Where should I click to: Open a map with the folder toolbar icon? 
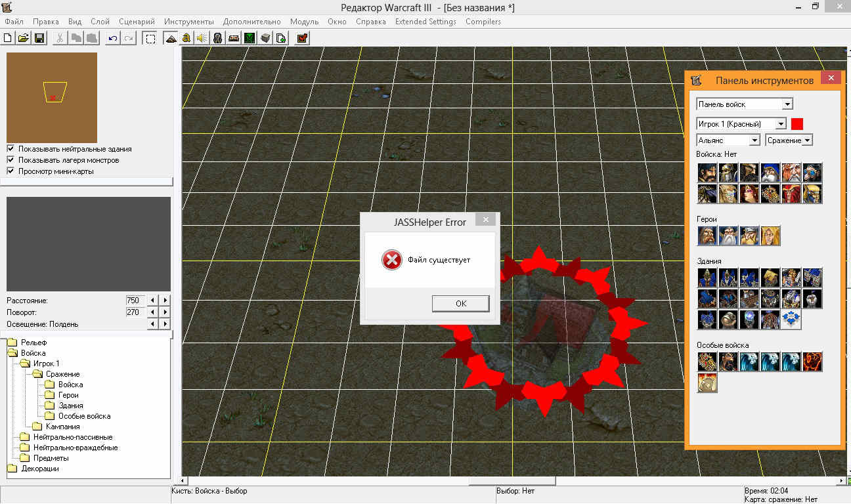pos(23,38)
